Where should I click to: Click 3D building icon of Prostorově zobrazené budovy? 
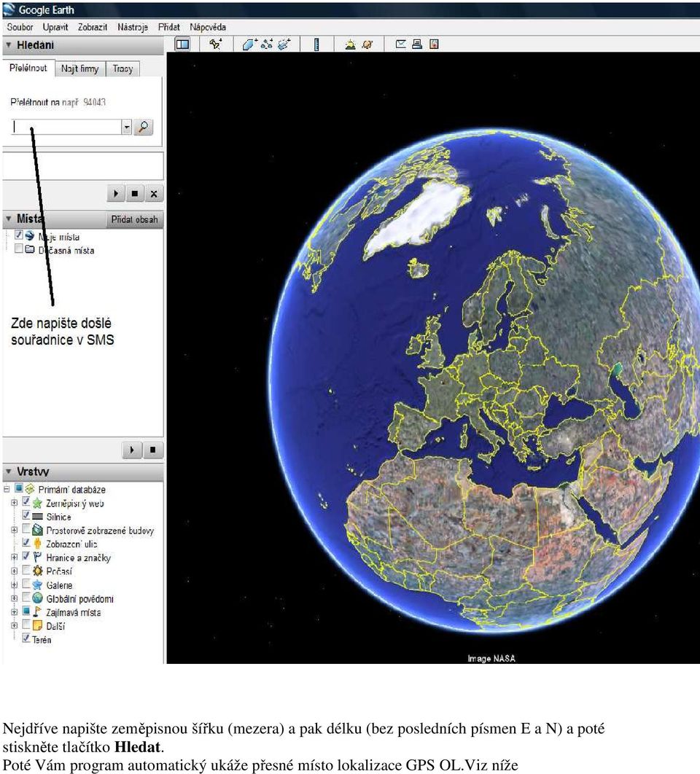coord(37,530)
